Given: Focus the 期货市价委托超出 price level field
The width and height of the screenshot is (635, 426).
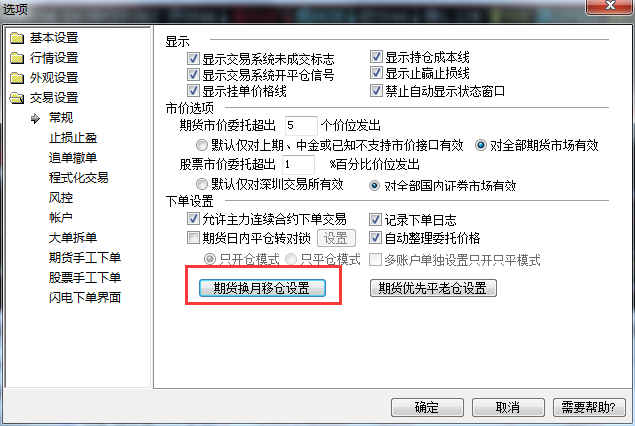Looking at the screenshot, I should coord(301,126).
